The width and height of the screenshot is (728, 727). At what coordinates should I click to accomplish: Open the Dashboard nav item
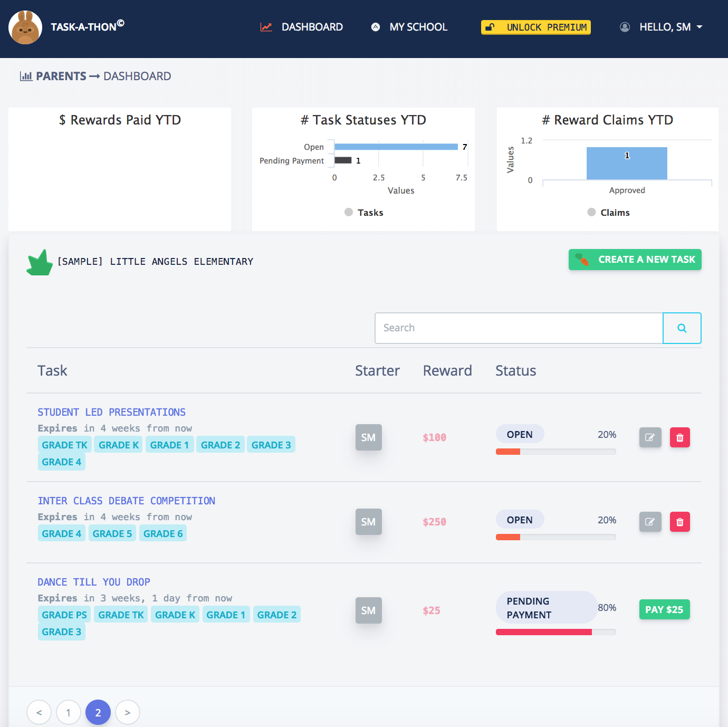(x=302, y=27)
